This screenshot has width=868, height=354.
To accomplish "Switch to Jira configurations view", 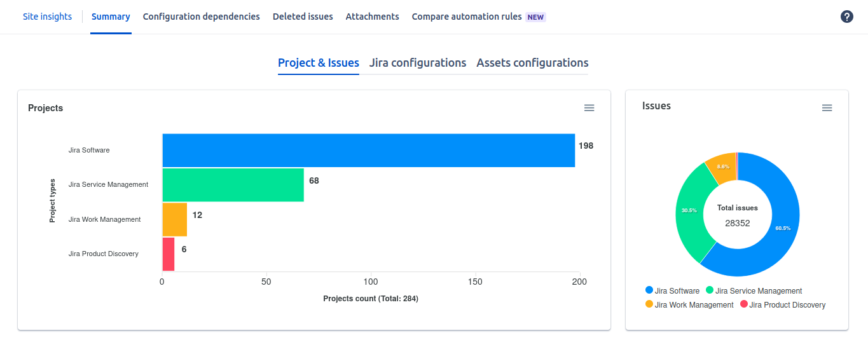I will (418, 63).
